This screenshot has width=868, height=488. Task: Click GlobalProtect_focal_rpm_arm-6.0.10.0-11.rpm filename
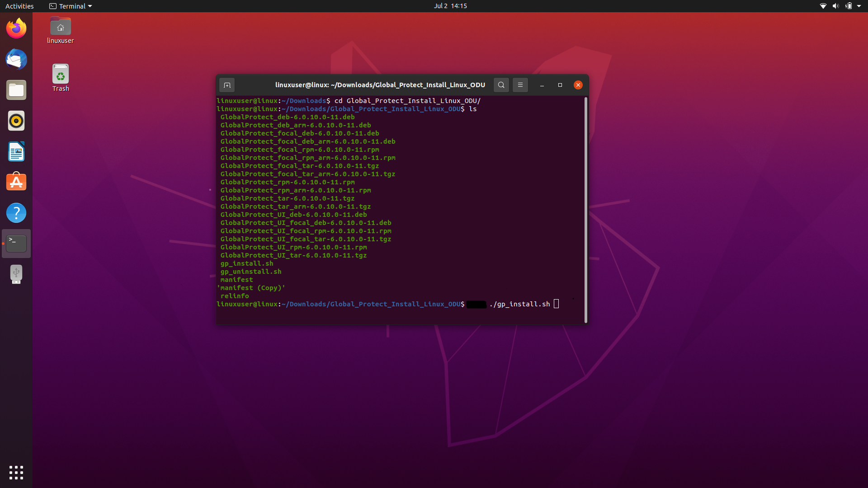[308, 158]
